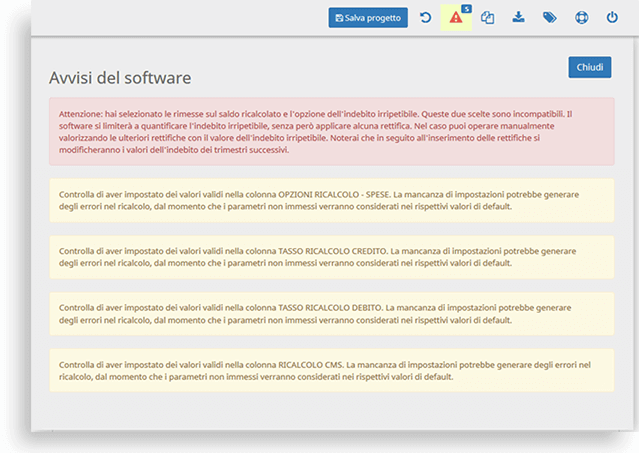
Task: Select the red incompatibility warning message
Action: coord(332,132)
